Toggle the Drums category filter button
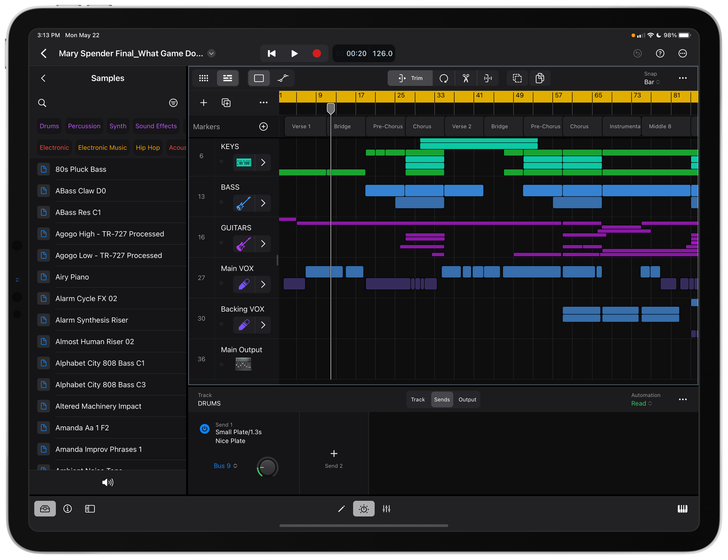Screen dimensions: 728x560 tap(48, 126)
